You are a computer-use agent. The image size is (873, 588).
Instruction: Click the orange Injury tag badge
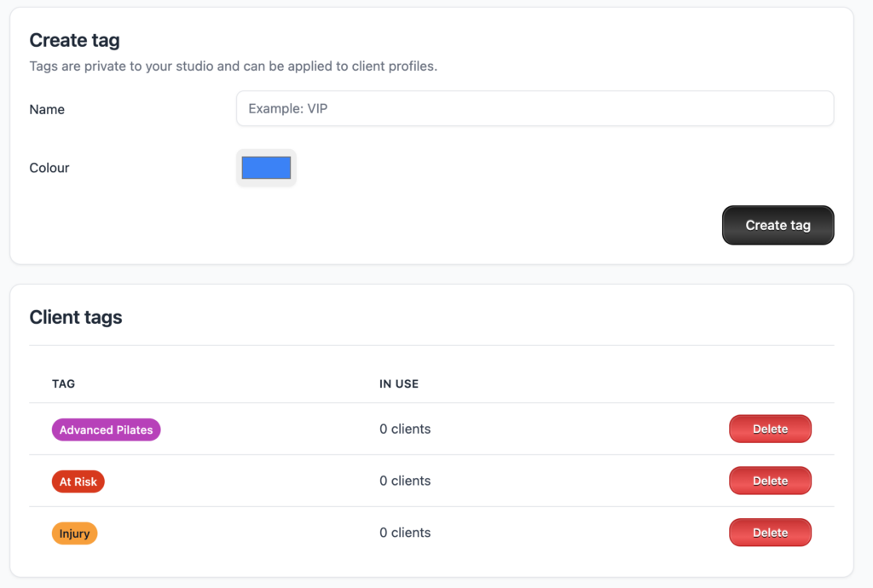[x=75, y=534]
